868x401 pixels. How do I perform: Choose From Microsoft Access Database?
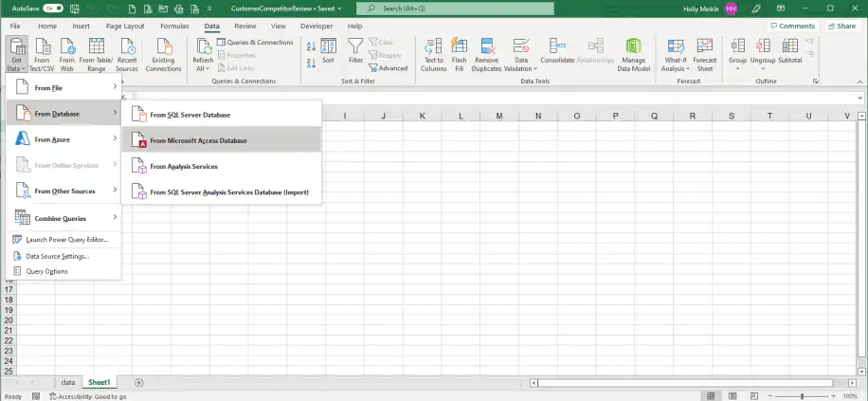click(222, 140)
